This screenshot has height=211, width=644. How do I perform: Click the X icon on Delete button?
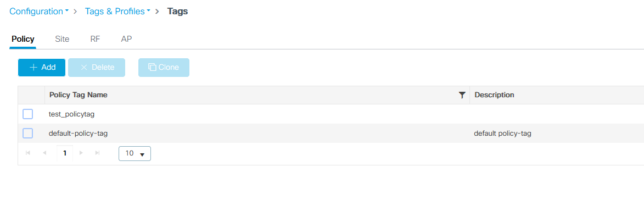[84, 68]
